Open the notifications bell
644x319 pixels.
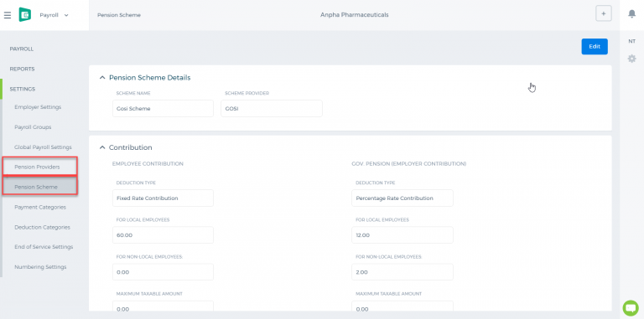[631, 14]
